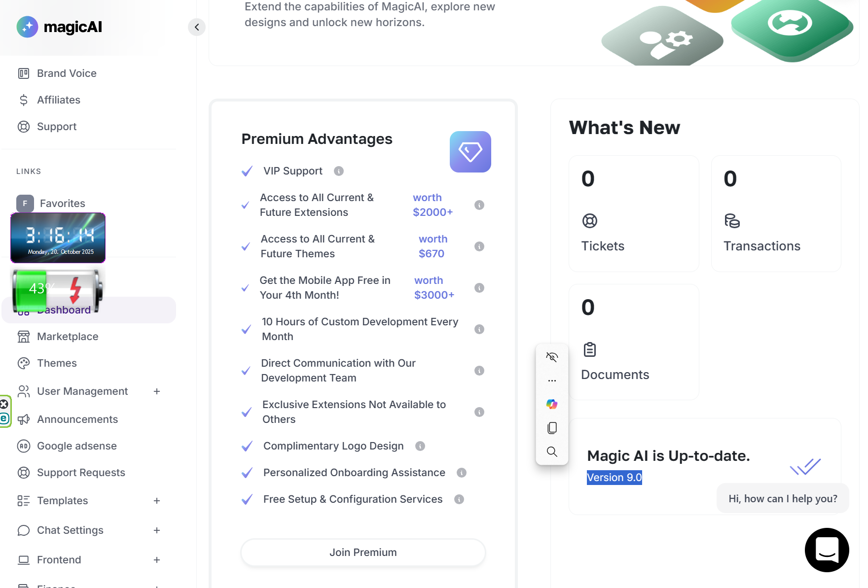Click the three dots more options icon
The height and width of the screenshot is (588, 868).
point(552,380)
